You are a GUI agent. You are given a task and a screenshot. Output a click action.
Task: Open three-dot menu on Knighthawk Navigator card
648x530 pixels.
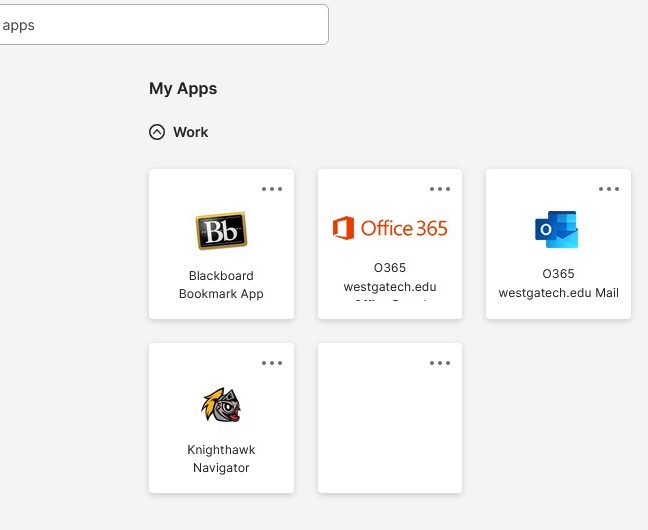tap(272, 363)
